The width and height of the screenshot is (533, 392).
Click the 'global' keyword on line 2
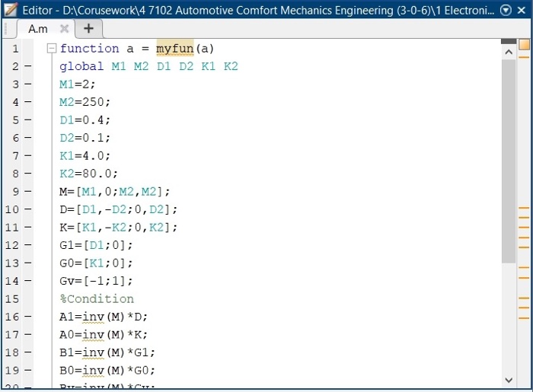(x=81, y=66)
